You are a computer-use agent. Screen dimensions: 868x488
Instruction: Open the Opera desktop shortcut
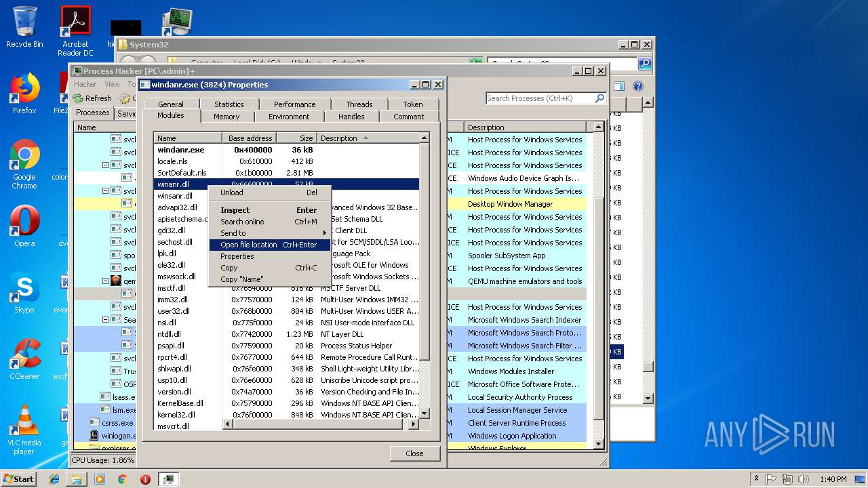click(24, 226)
